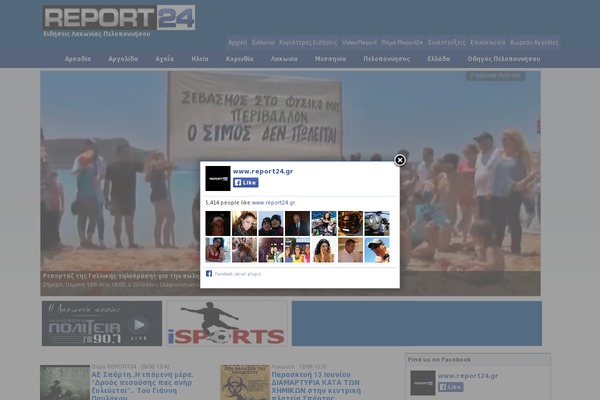Open the sidebar www.report24.gr Facebook link
Image resolution: width=600 pixels, height=400 pixels.
coord(468,376)
